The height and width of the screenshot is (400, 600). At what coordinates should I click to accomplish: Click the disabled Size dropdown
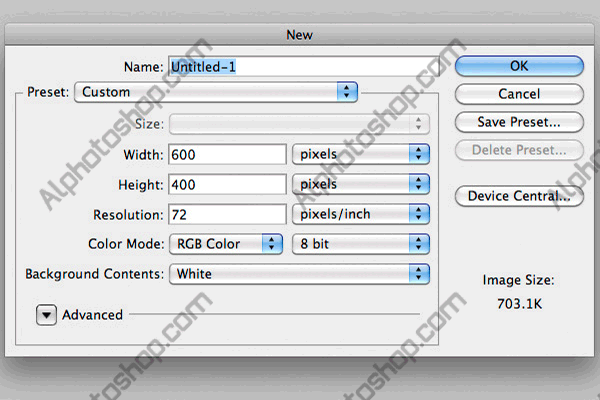coord(299,124)
